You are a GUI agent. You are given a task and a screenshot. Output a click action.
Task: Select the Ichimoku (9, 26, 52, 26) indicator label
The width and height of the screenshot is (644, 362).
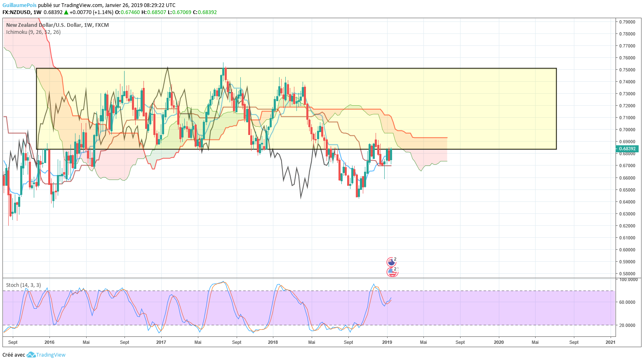pyautogui.click(x=33, y=32)
